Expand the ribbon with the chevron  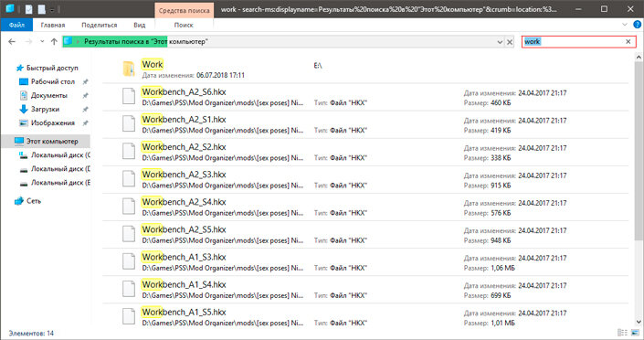[x=624, y=25]
